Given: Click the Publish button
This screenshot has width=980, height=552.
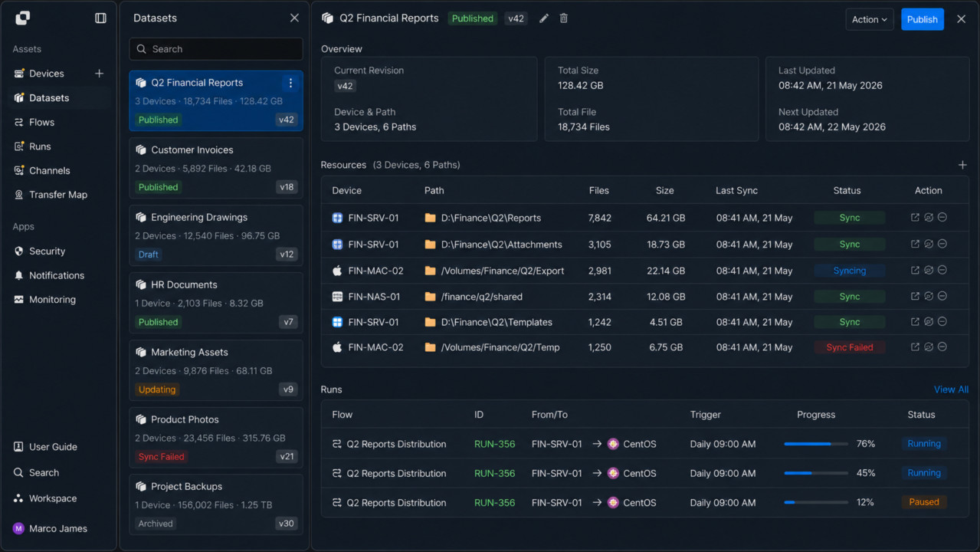Looking at the screenshot, I should (x=922, y=19).
